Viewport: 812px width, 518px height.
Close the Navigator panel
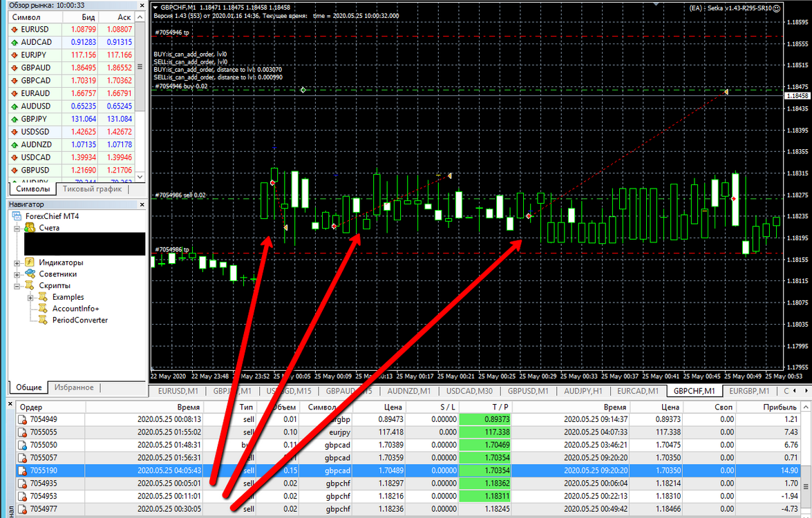click(142, 204)
